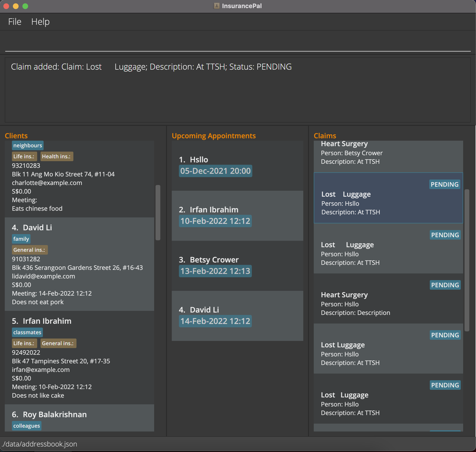The image size is (476, 452).
Task: Click the colleagues tag on Roy Balakrishnan
Action: pos(26,426)
